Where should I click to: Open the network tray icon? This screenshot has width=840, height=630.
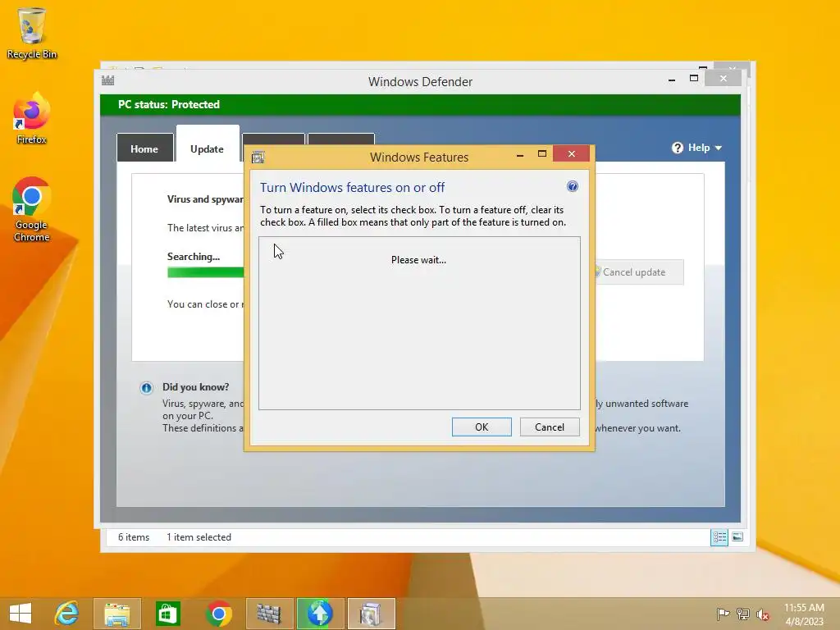[743, 614]
